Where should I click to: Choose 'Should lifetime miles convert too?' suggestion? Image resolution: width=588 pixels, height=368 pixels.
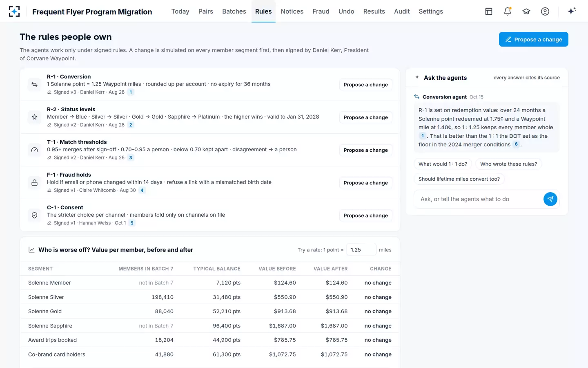pyautogui.click(x=459, y=179)
